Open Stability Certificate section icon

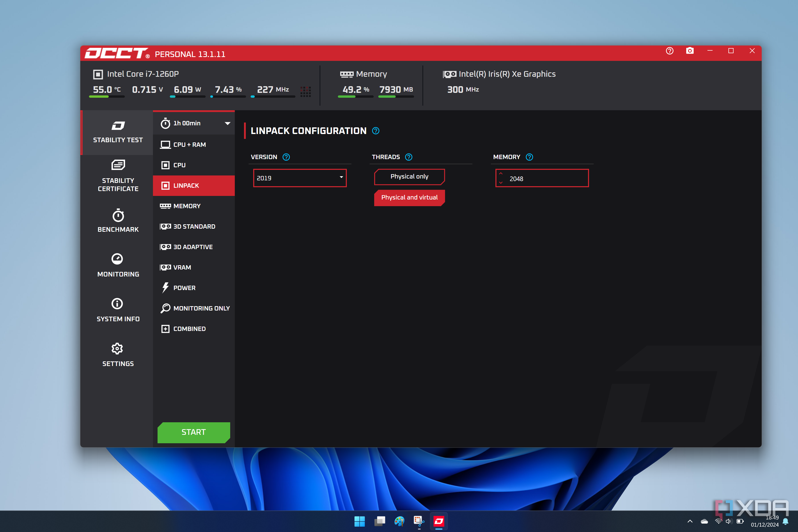click(118, 165)
